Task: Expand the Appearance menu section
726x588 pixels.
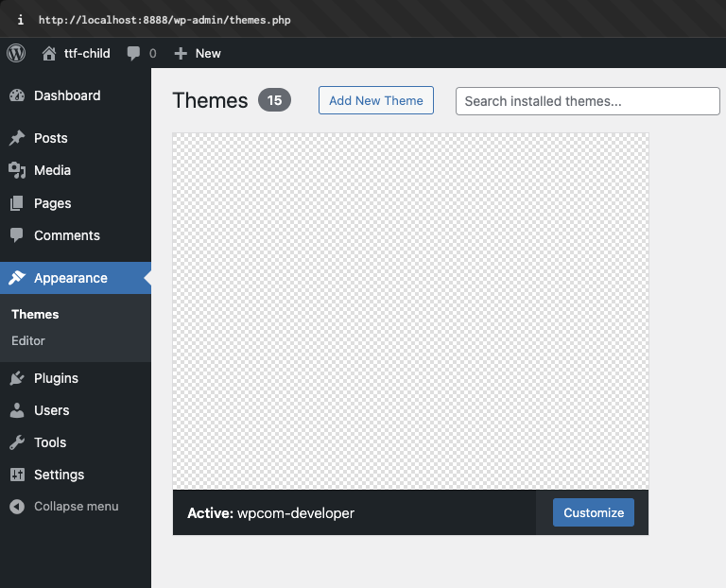Action: tap(70, 278)
